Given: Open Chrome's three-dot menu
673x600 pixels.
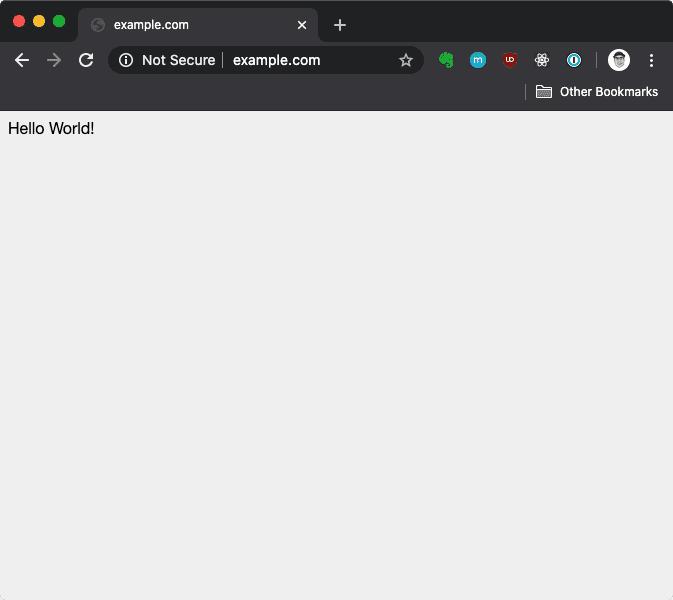Looking at the screenshot, I should click(652, 60).
